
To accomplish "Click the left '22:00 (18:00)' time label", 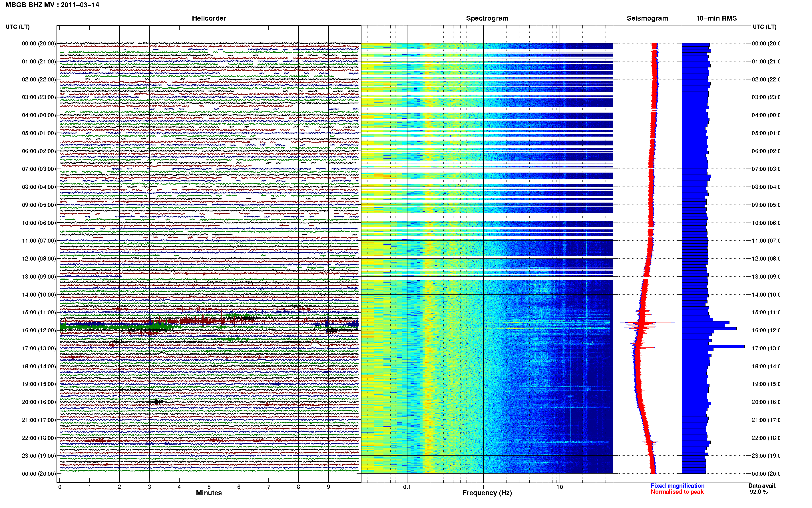I will [x=39, y=438].
